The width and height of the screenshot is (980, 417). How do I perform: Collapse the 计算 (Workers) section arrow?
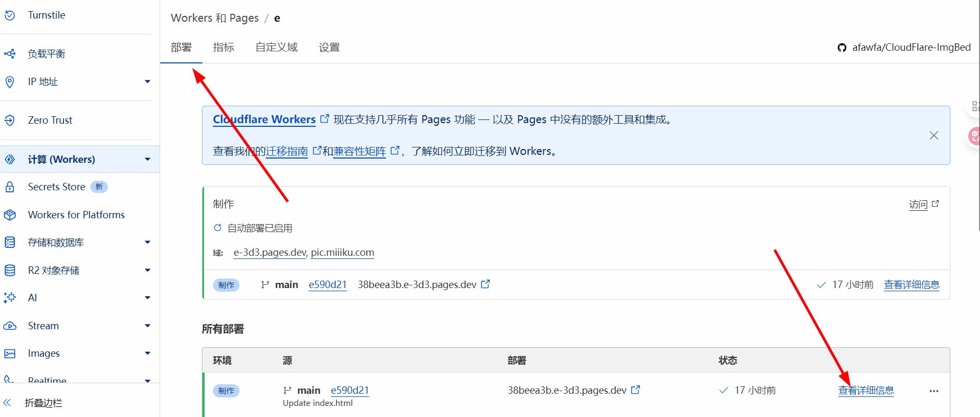coord(147,159)
